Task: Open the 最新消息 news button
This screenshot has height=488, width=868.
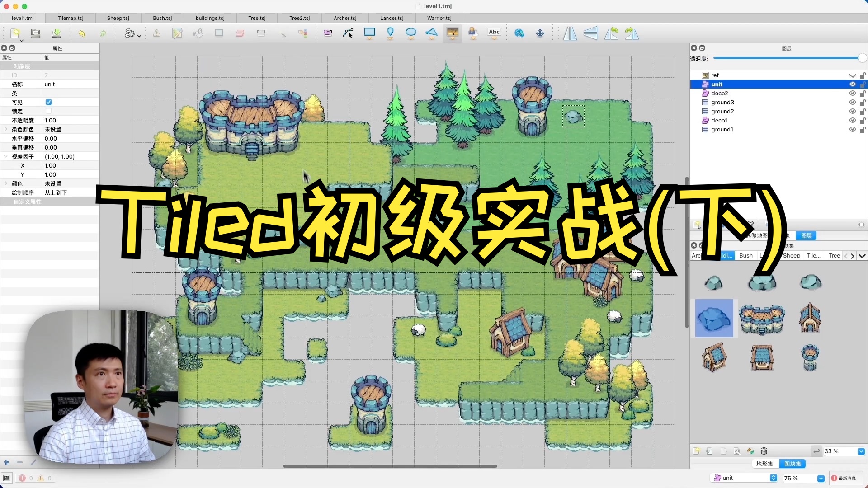Action: (x=846, y=478)
